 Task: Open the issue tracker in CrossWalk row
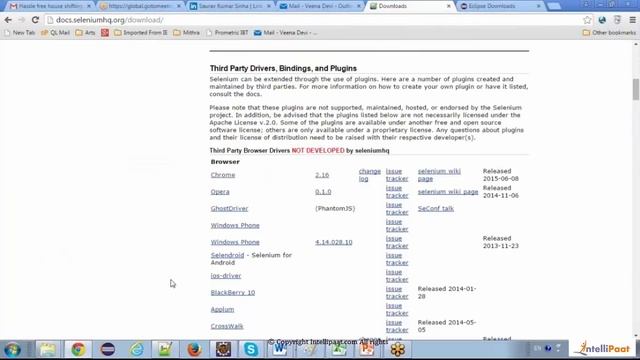[x=397, y=326]
